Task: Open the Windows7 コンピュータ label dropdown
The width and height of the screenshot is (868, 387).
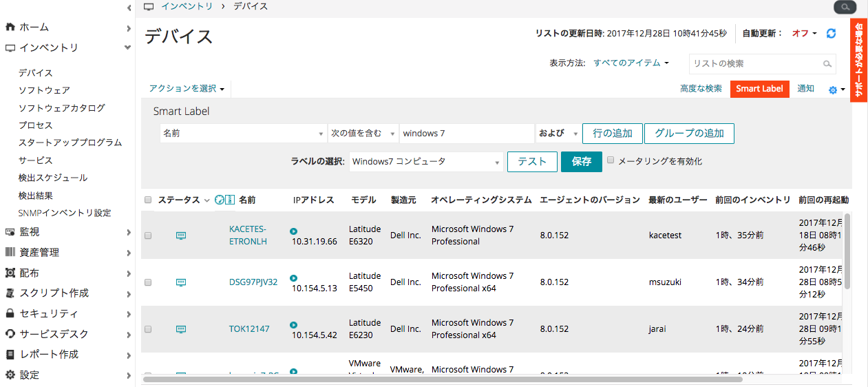Action: (427, 162)
